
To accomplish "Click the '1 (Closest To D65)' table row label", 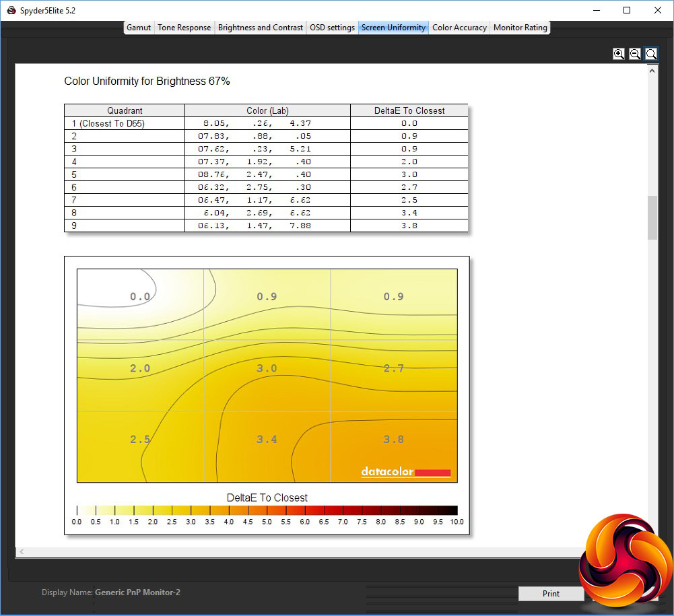I will tap(108, 123).
